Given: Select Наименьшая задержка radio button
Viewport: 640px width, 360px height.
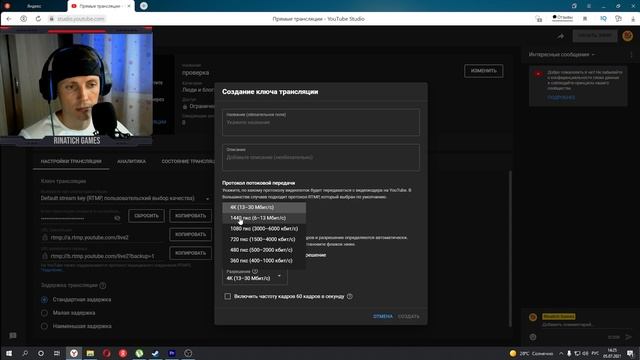Looking at the screenshot, I should click(x=44, y=327).
